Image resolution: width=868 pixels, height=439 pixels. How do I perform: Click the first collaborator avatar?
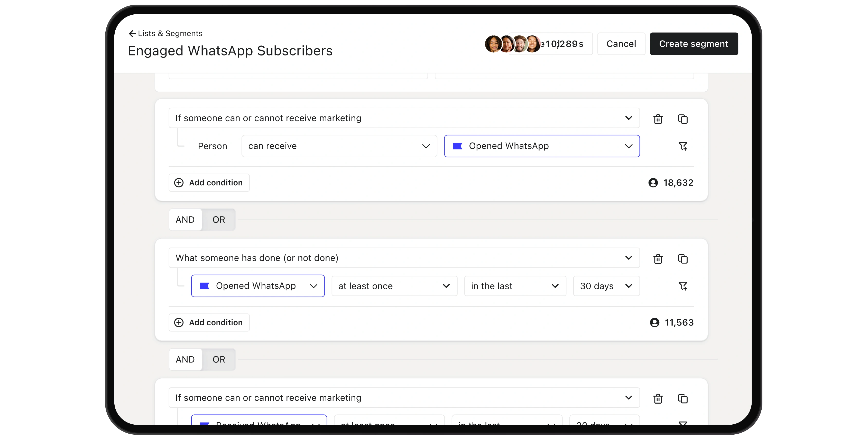coord(493,44)
